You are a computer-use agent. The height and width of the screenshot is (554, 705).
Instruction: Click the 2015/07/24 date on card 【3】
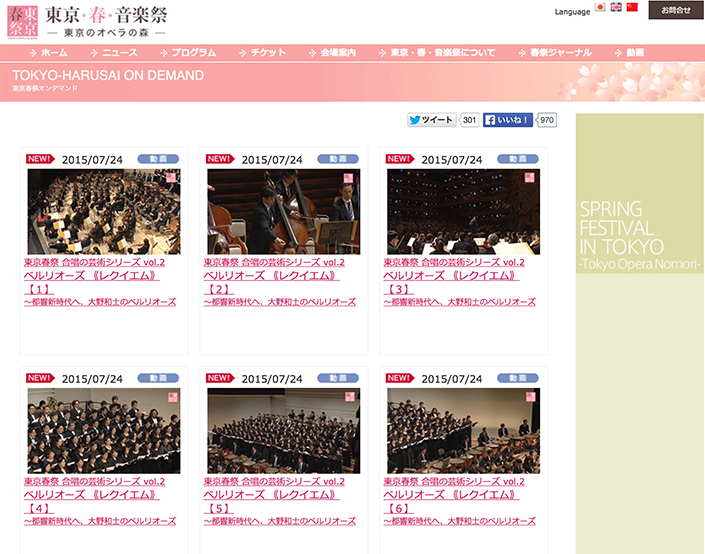(452, 160)
